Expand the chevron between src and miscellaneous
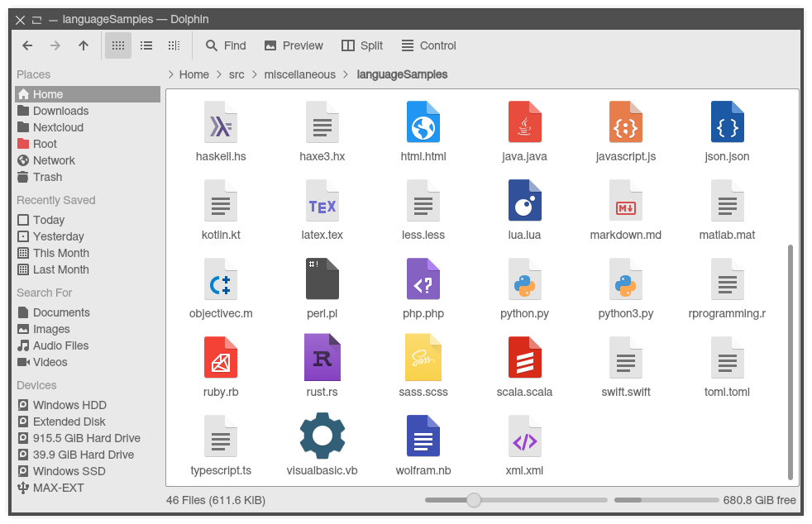 coord(255,74)
